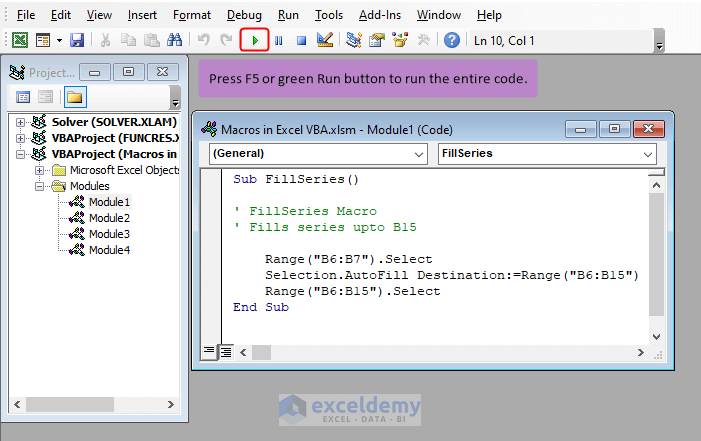Expand the Solver (SOLVER.XLAM) project node

[20, 122]
